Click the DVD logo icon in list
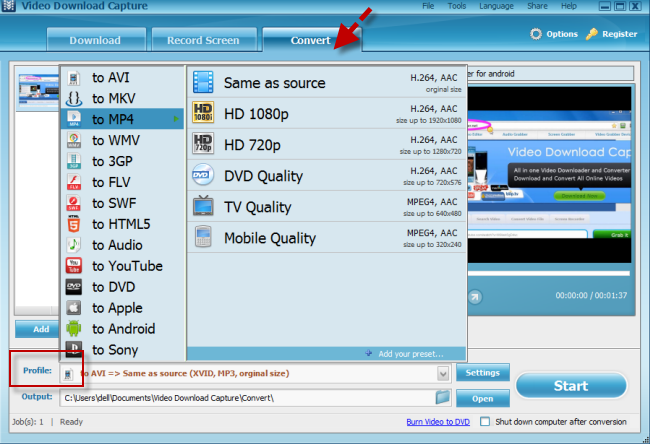650x444 pixels. pyautogui.click(x=74, y=287)
